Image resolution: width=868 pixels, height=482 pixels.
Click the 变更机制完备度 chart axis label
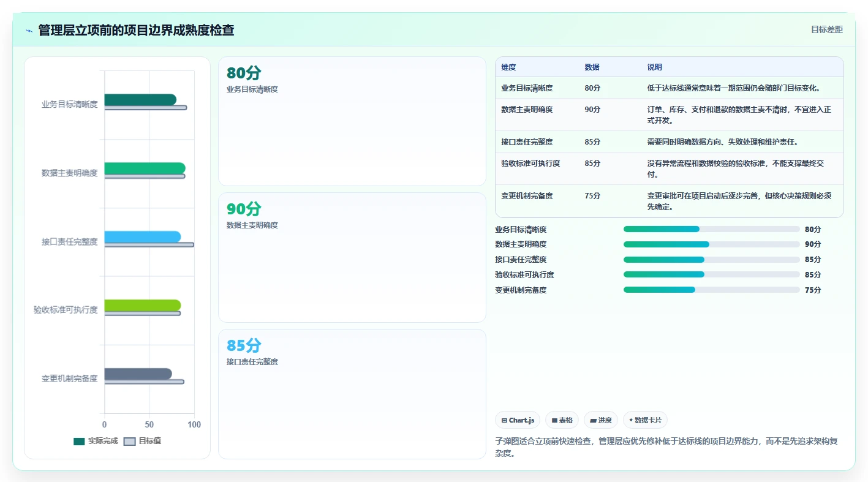(69, 379)
